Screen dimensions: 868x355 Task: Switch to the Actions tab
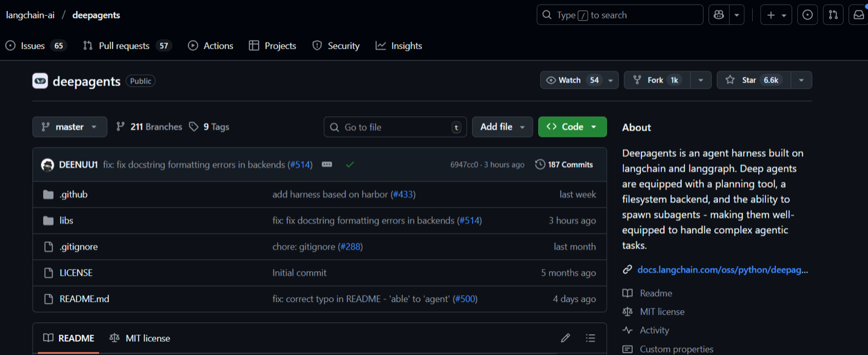[x=211, y=46]
